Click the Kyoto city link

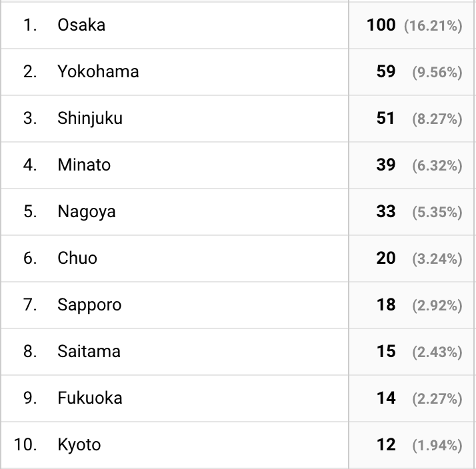click(79, 445)
